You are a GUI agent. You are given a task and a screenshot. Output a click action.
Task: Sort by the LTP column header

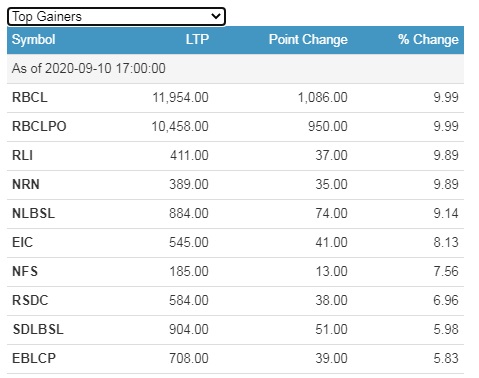pos(197,40)
